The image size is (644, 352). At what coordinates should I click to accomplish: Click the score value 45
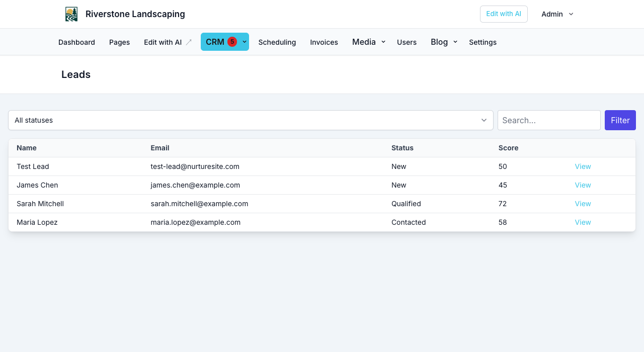[503, 185]
